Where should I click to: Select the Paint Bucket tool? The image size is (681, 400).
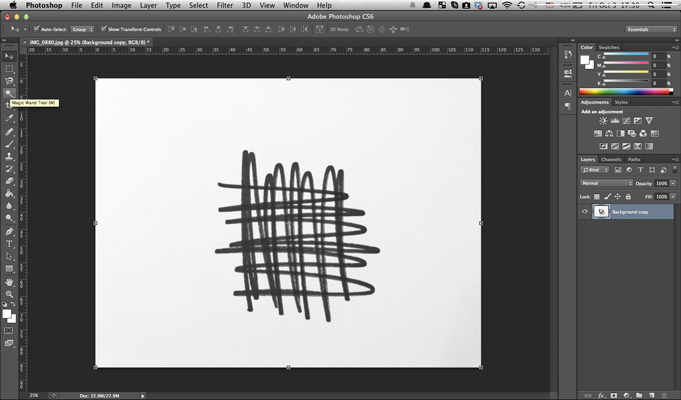tap(9, 193)
